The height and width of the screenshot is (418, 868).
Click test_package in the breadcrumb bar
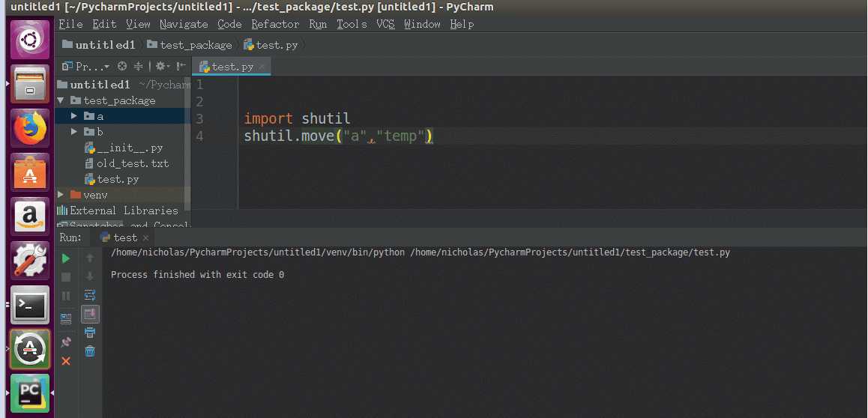pos(190,46)
